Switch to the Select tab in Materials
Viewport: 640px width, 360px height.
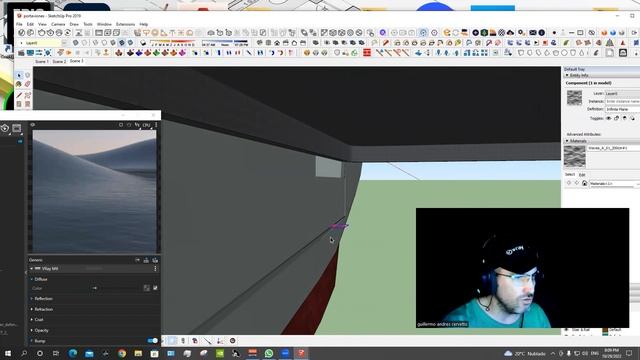click(570, 175)
